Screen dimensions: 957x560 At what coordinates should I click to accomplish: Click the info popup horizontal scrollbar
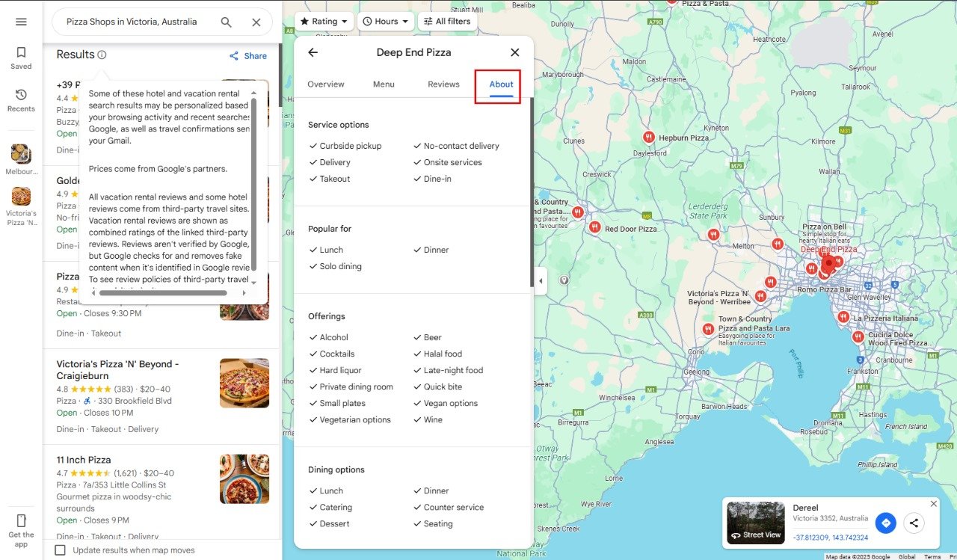pyautogui.click(x=163, y=293)
